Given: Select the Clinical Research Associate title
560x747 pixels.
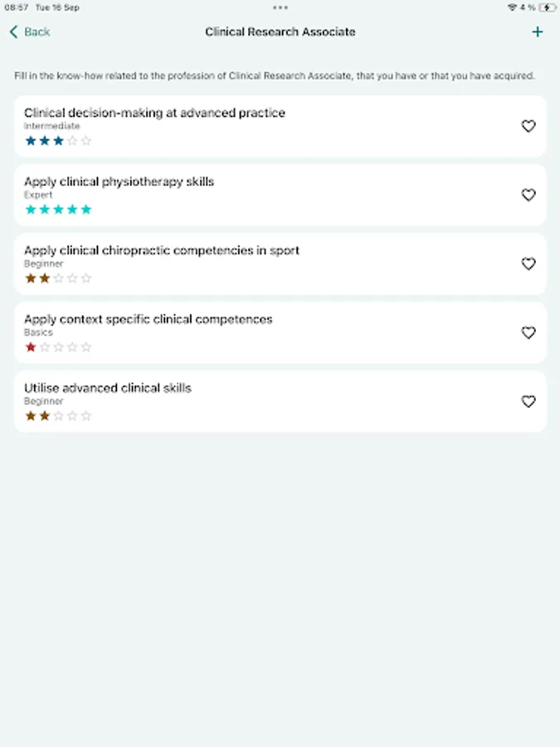Looking at the screenshot, I should pyautogui.click(x=280, y=32).
